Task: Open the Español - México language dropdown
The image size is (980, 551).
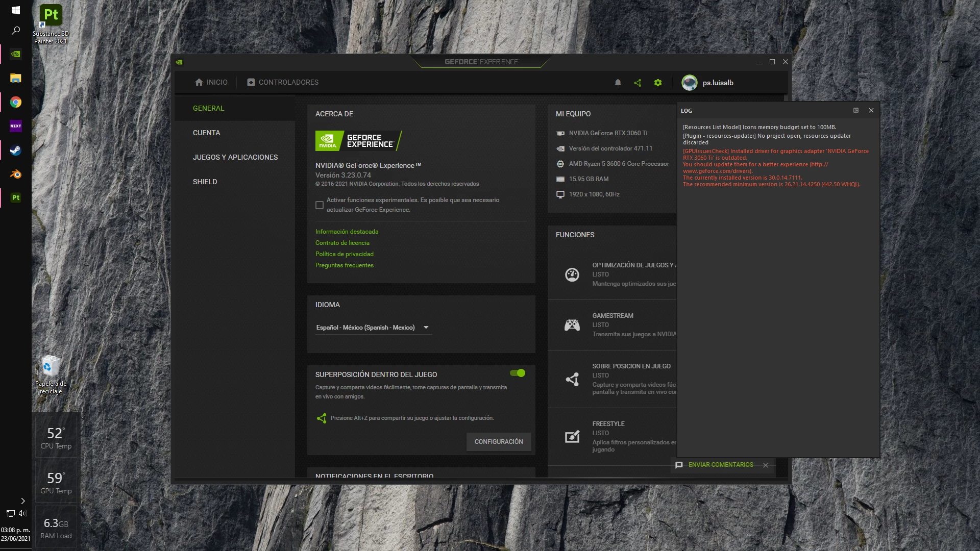Action: pos(373,328)
